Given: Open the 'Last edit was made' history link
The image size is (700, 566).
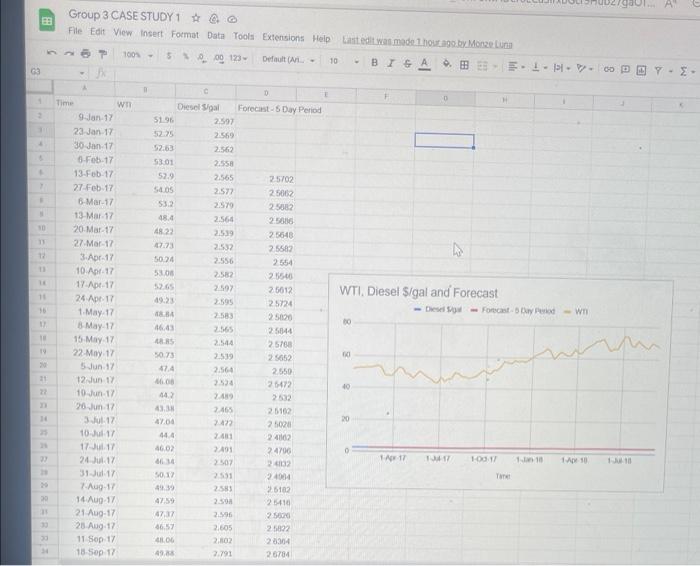Looking at the screenshot, I should 427,42.
